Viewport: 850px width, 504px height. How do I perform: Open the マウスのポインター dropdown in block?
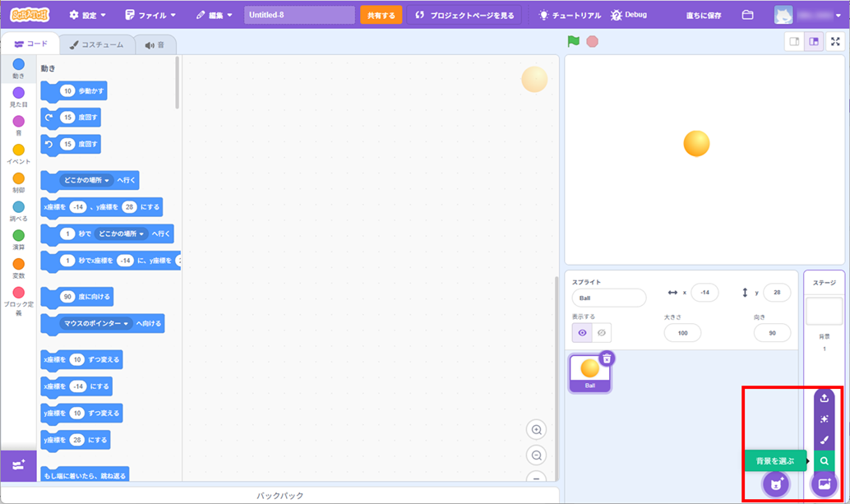[x=127, y=324]
